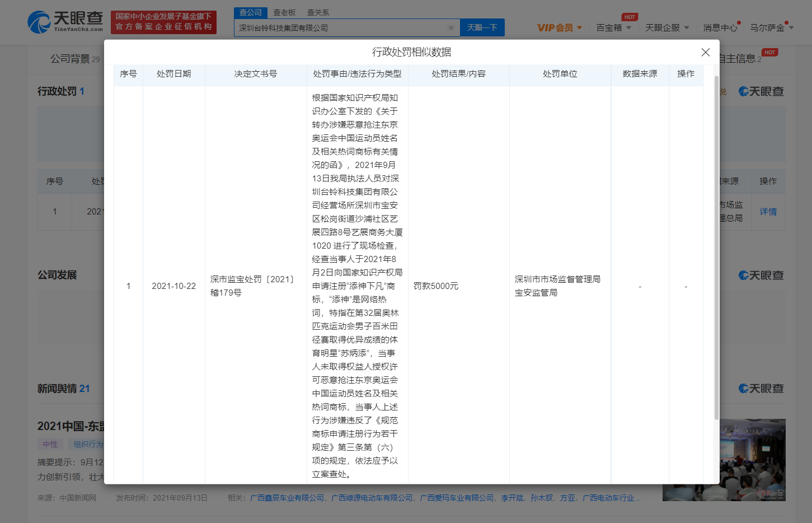Open the 李开斌 related person link

pyautogui.click(x=512, y=498)
